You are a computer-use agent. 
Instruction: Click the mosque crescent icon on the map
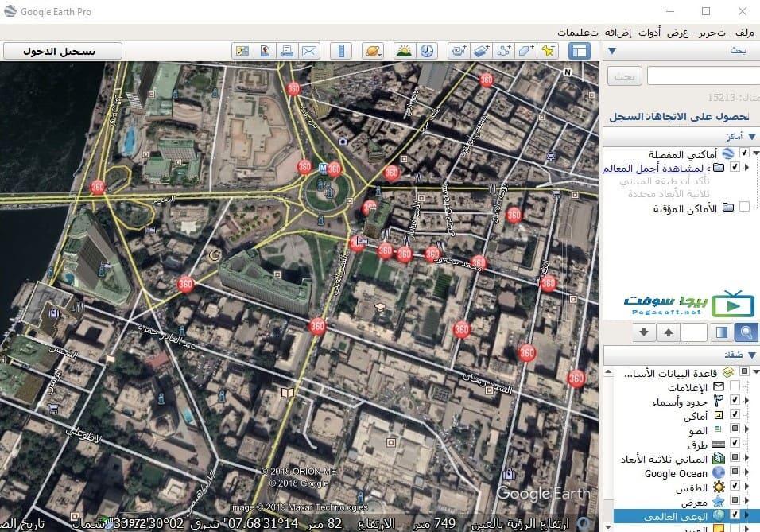[x=213, y=255]
